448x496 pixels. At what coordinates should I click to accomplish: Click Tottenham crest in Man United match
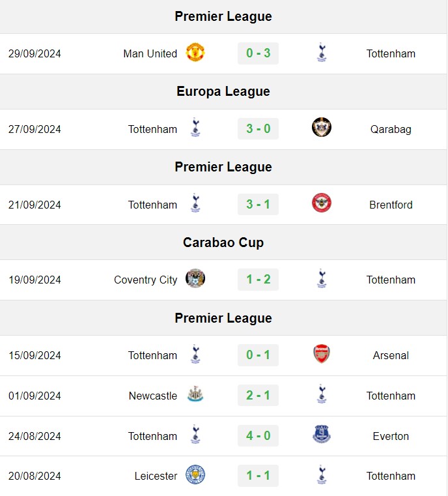(x=322, y=52)
